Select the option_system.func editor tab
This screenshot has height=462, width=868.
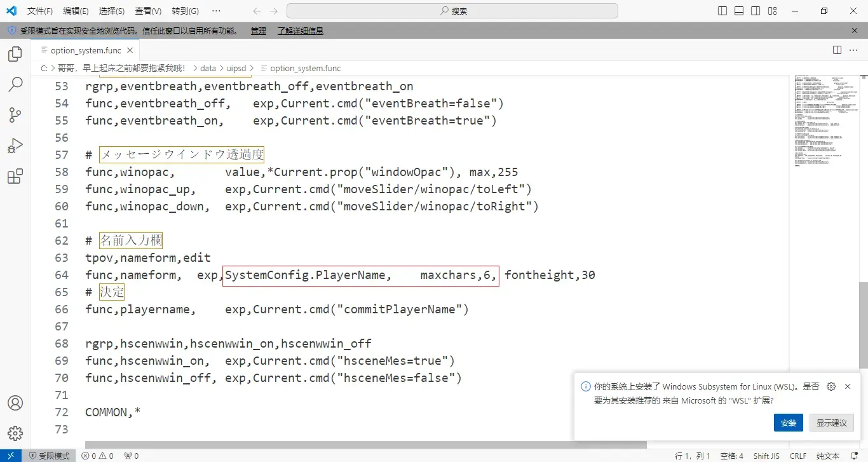coord(85,50)
